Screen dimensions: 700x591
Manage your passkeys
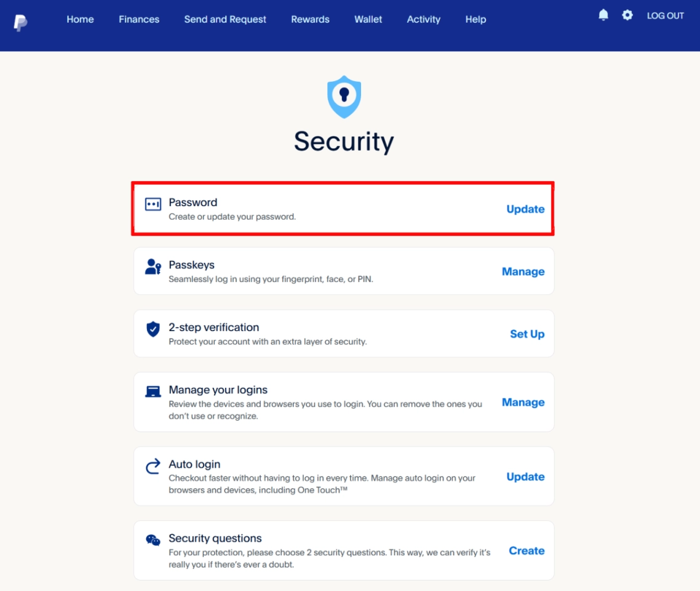coord(523,271)
